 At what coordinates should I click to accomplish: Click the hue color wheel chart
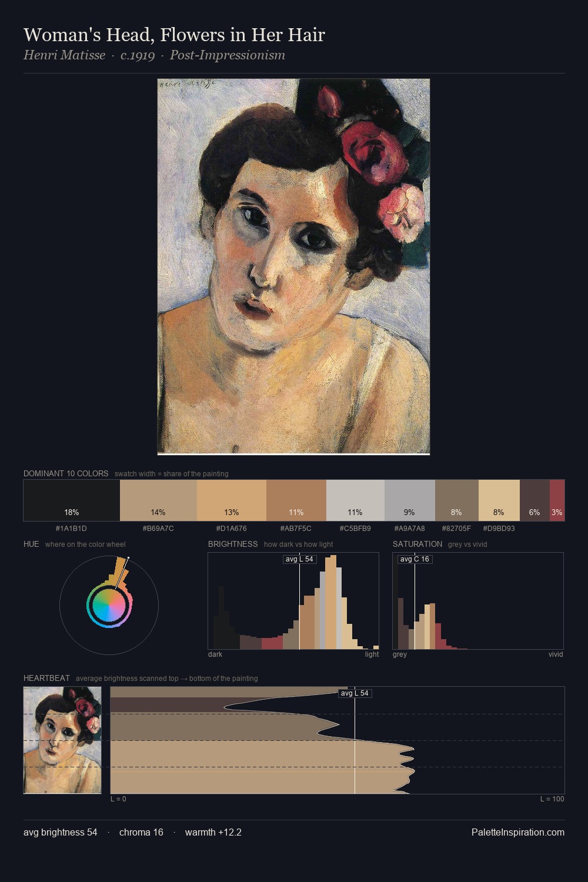[x=109, y=604]
